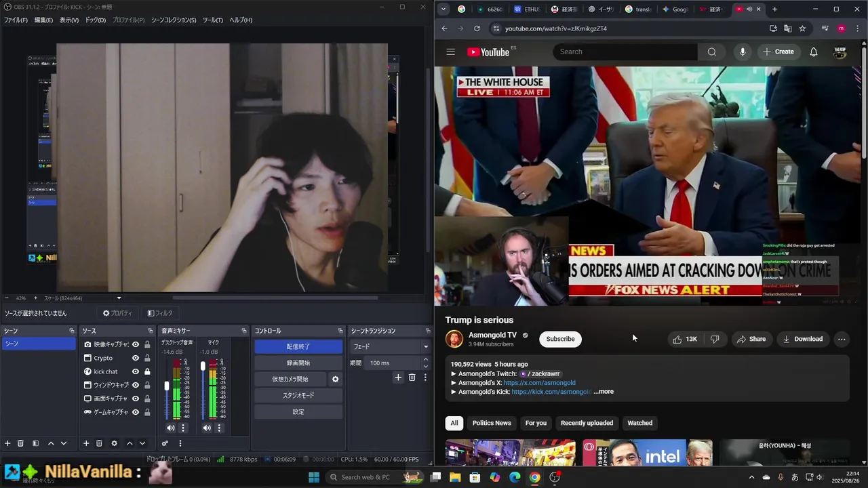Open mic channel three-dot options
This screenshot has height=488, width=868.
(x=219, y=428)
